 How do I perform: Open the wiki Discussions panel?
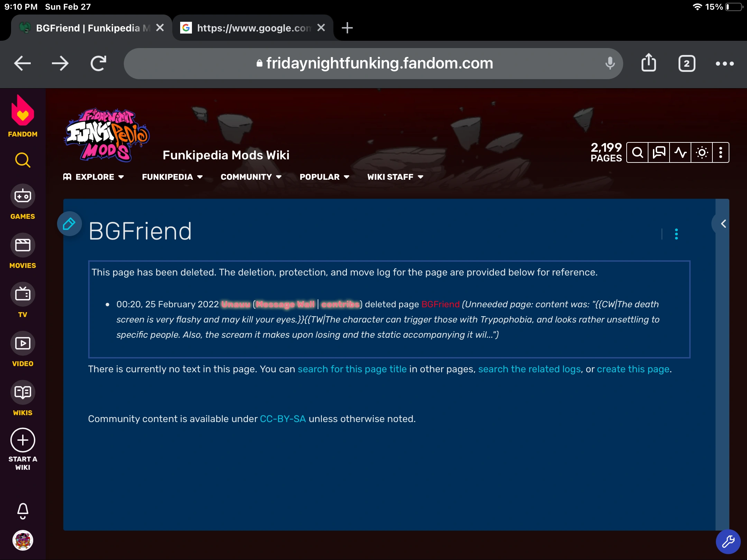(659, 152)
